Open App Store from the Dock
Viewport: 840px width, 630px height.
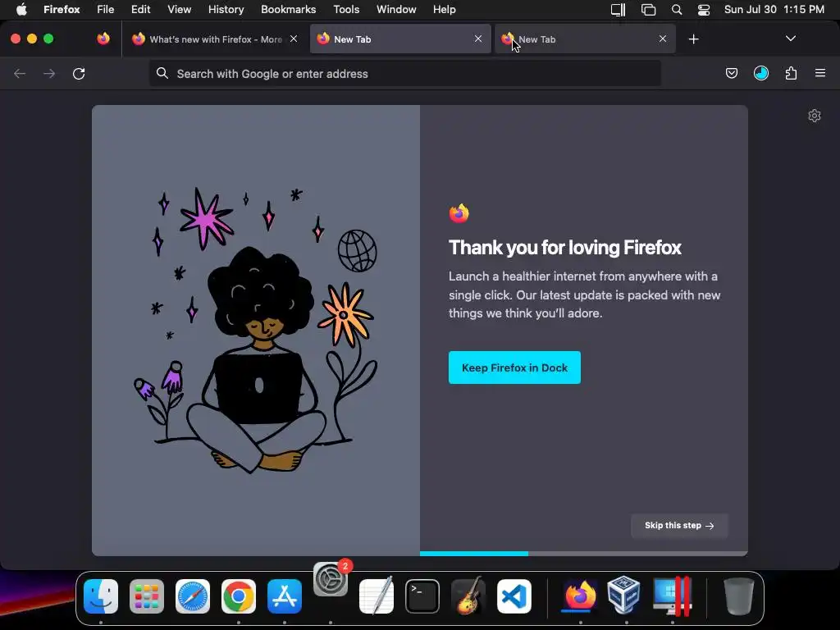pos(285,596)
